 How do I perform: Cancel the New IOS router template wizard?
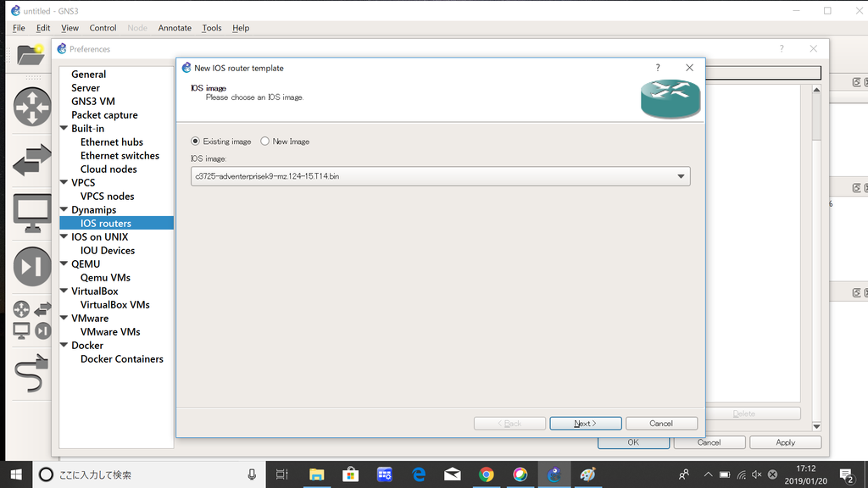(x=661, y=424)
